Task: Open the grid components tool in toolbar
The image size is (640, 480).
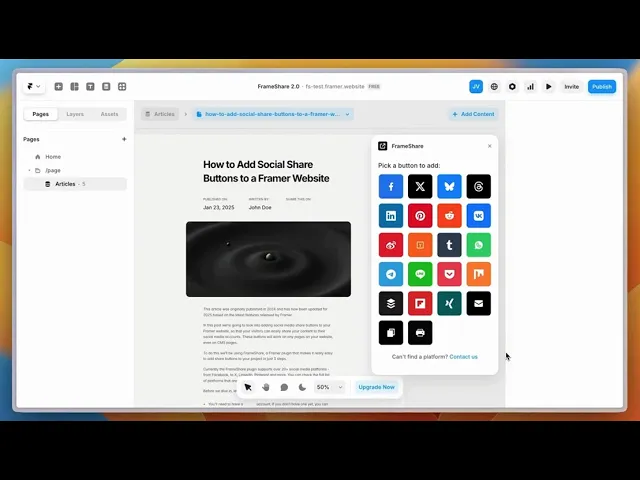Action: tap(122, 87)
